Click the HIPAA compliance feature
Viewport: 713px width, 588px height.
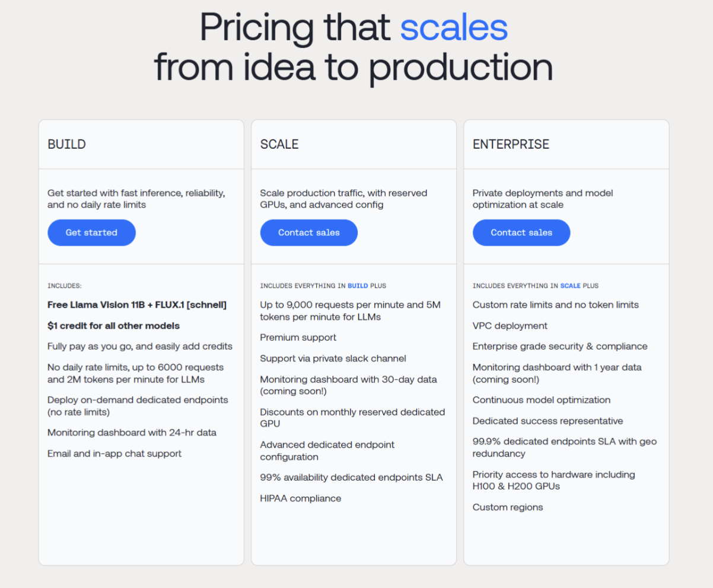300,498
